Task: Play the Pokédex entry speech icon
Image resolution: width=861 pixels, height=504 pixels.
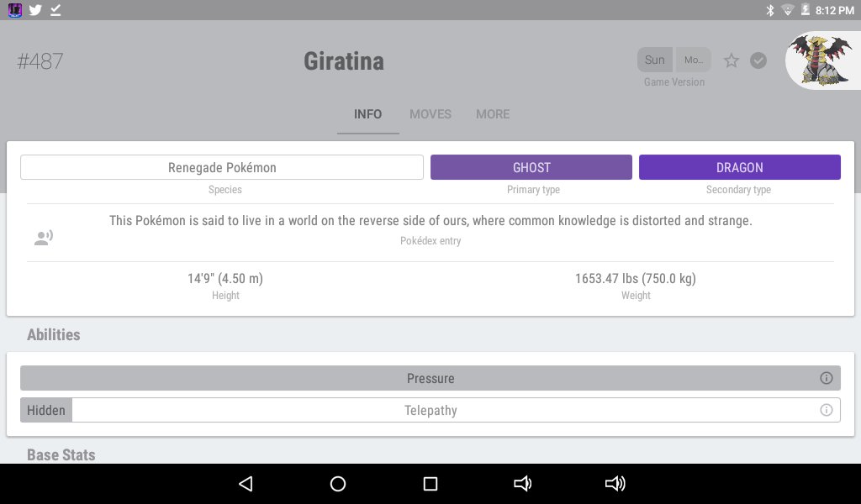Action: [x=44, y=238]
